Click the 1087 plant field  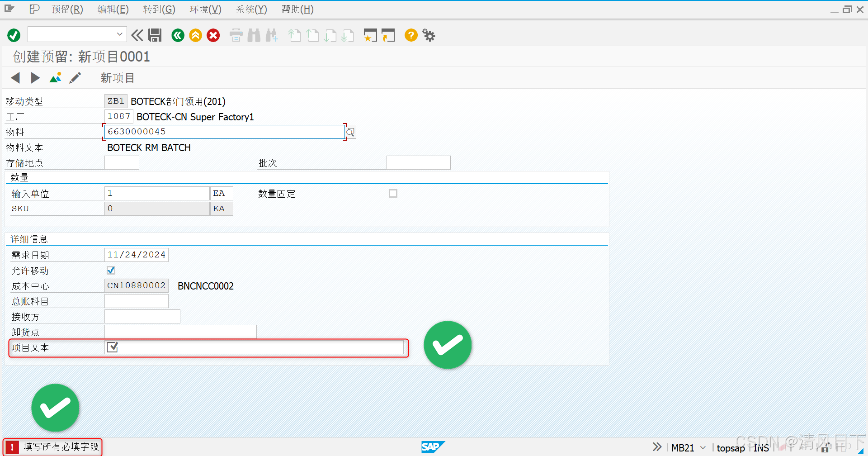(119, 117)
